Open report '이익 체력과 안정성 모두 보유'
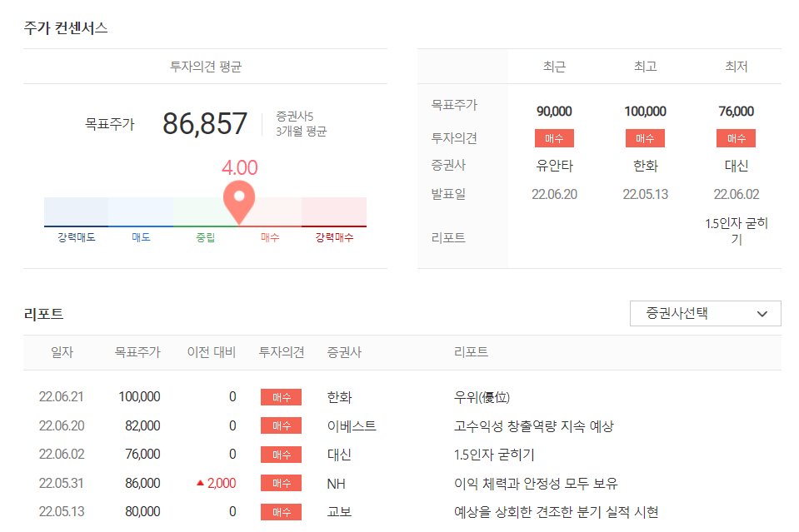Screen dimensions: 799x532 [x=536, y=483]
